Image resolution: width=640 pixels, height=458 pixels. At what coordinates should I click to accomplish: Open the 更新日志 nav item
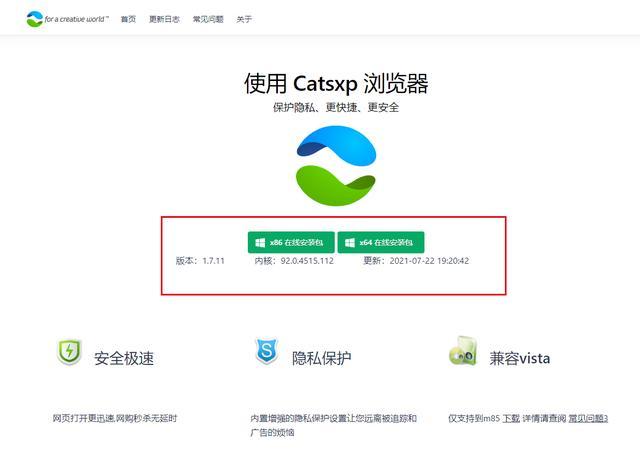pos(164,19)
